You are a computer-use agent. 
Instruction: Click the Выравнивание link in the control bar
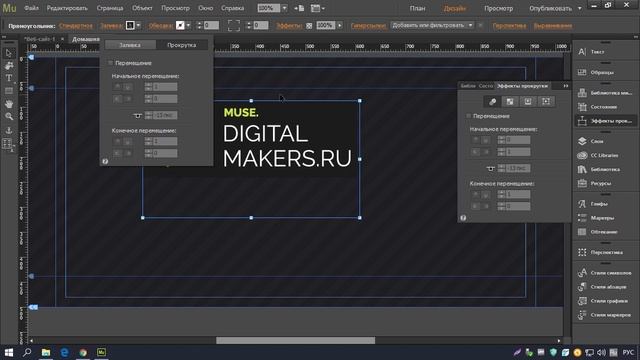[x=553, y=26]
